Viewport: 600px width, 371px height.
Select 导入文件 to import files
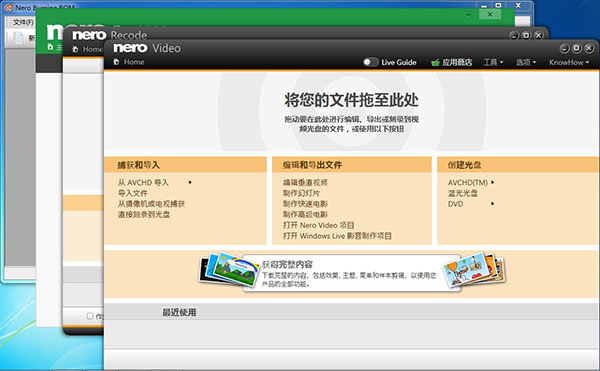[x=133, y=193]
